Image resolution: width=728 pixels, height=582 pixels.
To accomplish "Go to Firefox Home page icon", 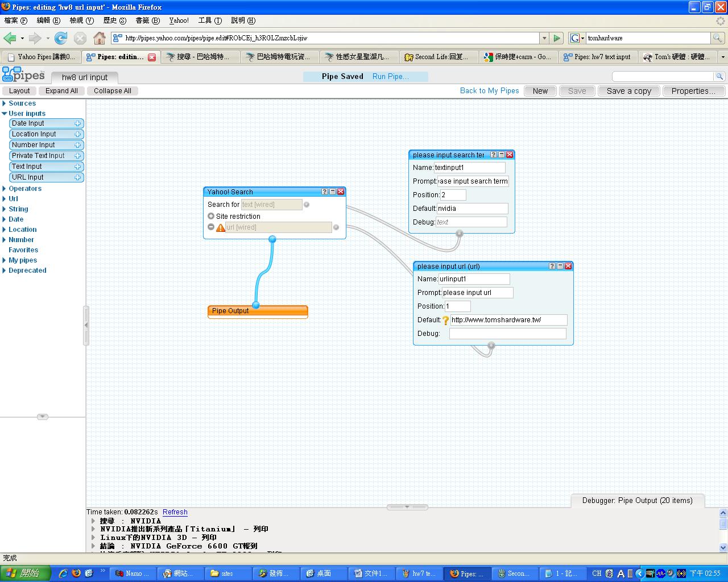I will coord(100,38).
